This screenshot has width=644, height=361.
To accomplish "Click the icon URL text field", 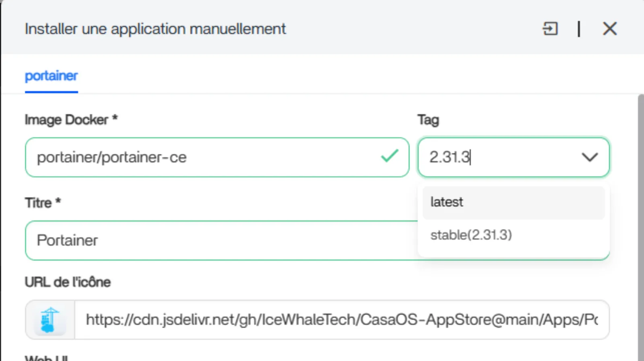I will [341, 320].
